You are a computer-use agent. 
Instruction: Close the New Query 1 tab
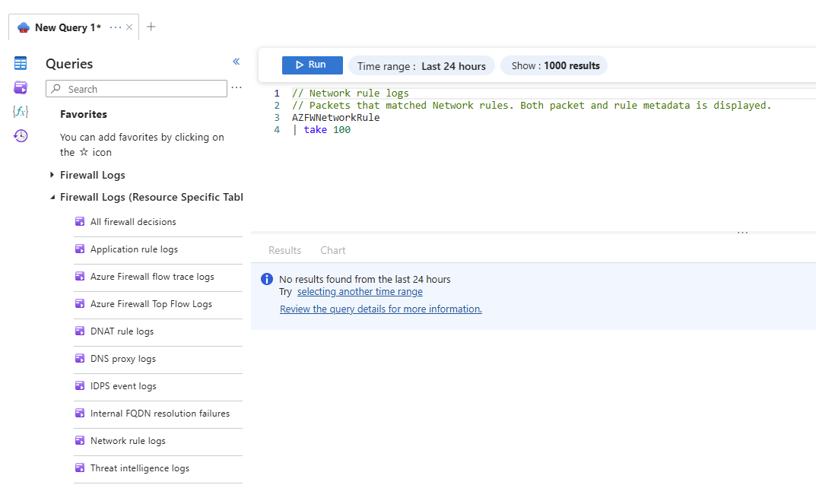[x=129, y=27]
